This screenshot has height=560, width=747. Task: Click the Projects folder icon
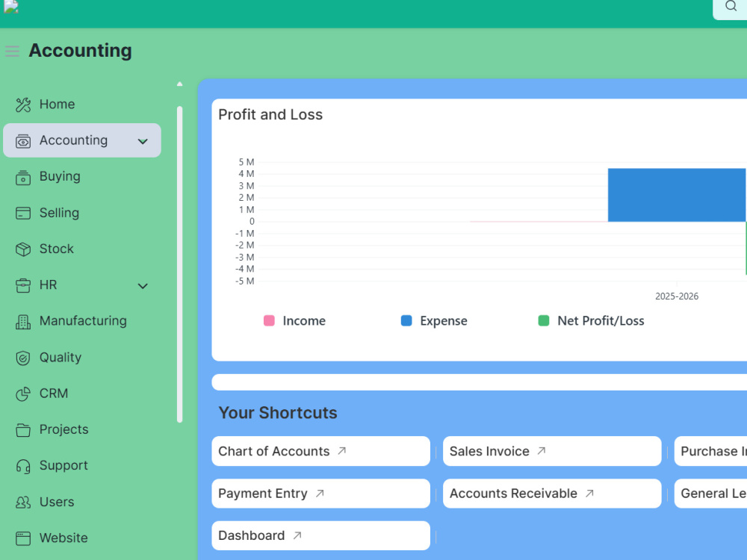coord(23,430)
